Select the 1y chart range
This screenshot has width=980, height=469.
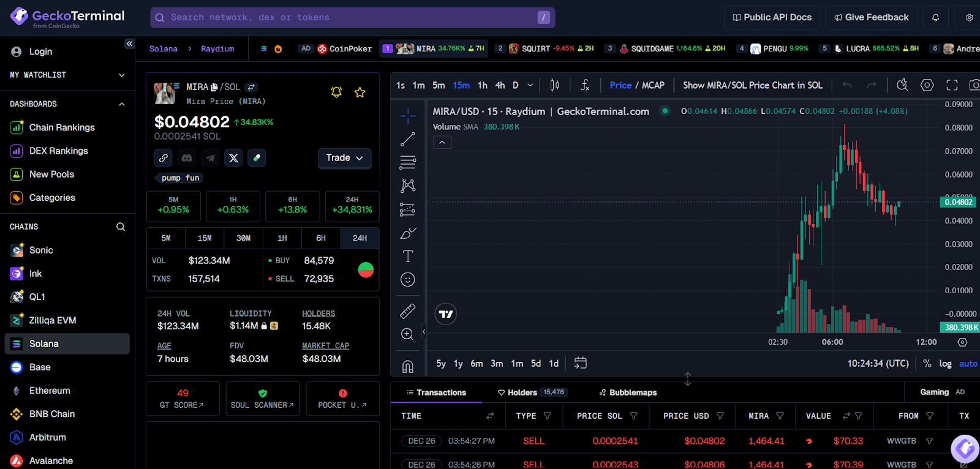(458, 363)
